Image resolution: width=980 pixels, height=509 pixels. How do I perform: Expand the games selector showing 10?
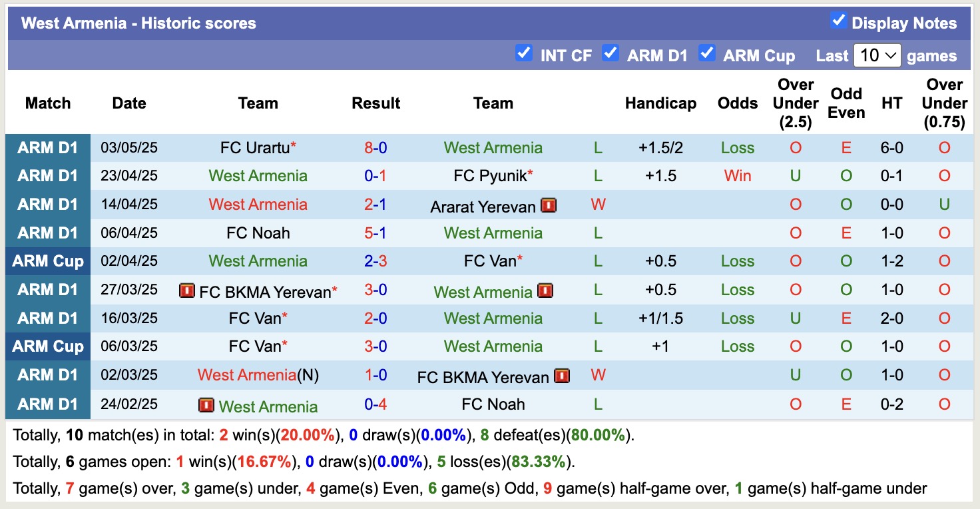(x=877, y=56)
